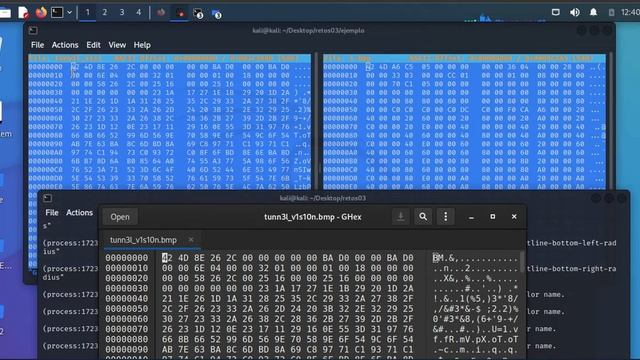Expand the terminal launcher dropdown arrow

click(69, 13)
